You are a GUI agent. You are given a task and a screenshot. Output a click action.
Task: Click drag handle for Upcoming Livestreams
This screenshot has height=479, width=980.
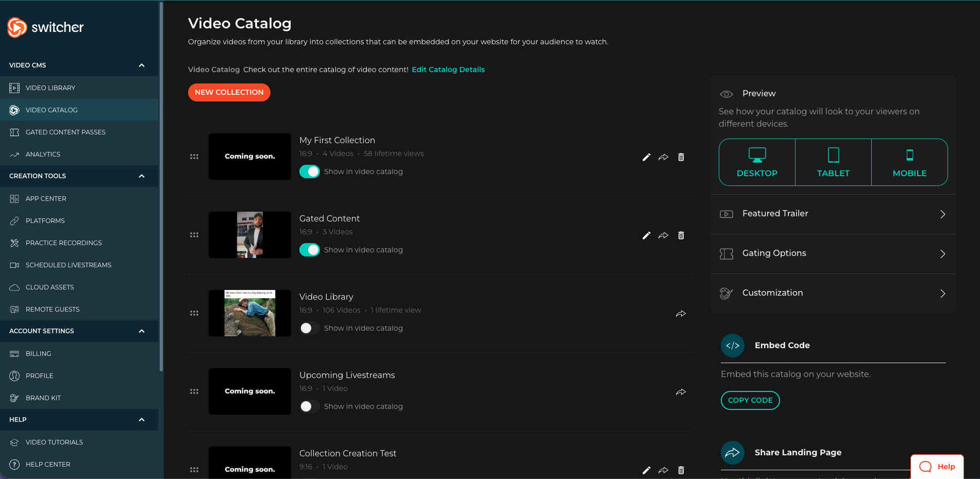coord(194,391)
